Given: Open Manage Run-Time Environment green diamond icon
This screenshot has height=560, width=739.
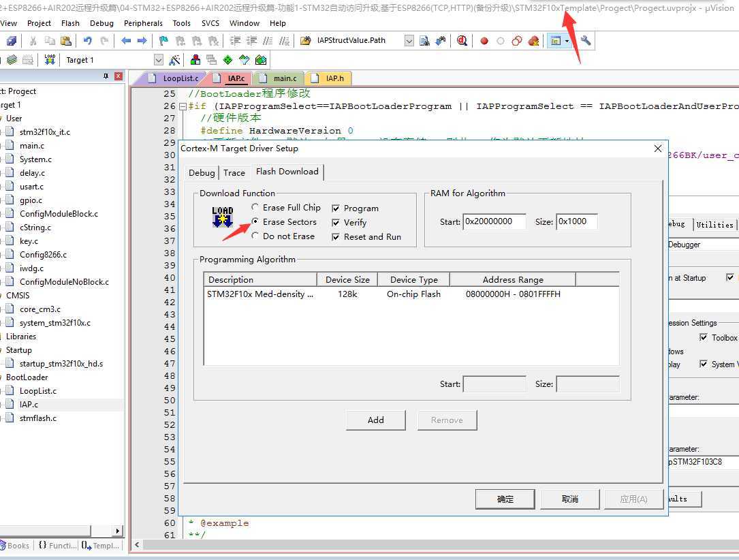Looking at the screenshot, I should pos(228,60).
